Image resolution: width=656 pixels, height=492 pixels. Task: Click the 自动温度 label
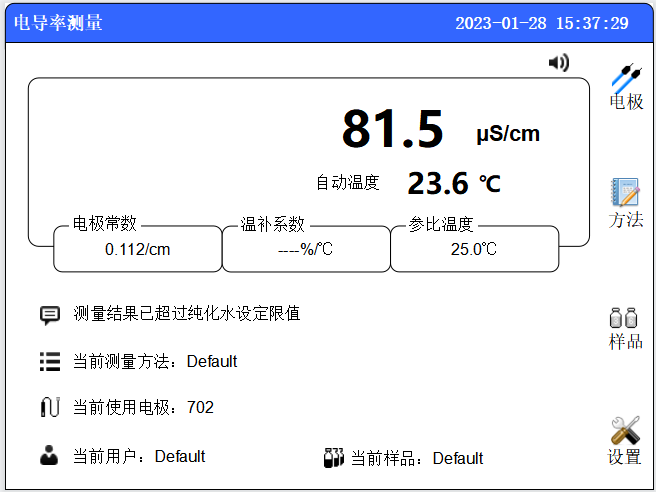pyautogui.click(x=348, y=183)
